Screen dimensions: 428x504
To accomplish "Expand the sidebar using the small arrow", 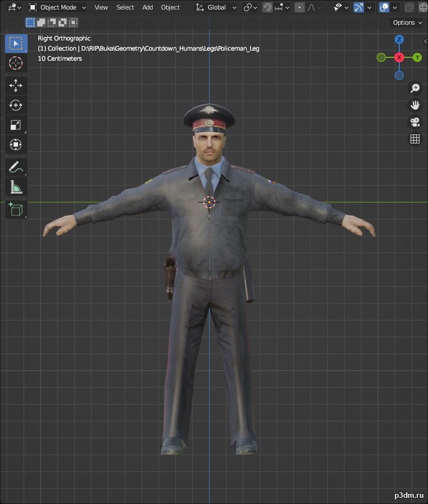I will (425, 41).
